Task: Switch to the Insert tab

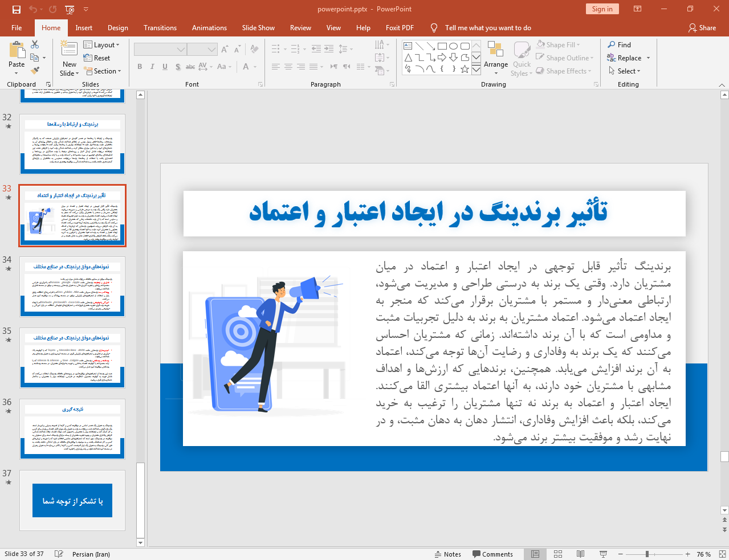Action: click(84, 27)
